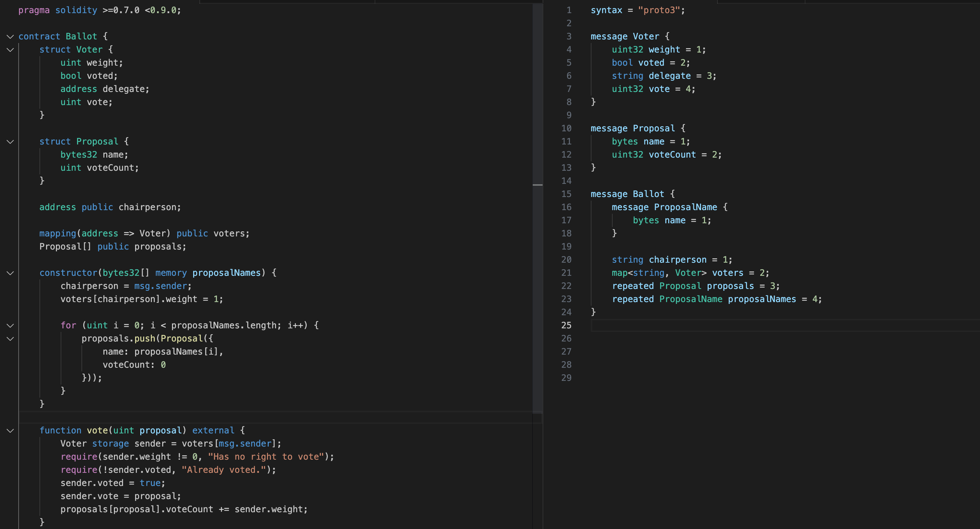The width and height of the screenshot is (980, 529).
Task: Click 'string chairperson = 1;' proto field
Action: (x=672, y=260)
